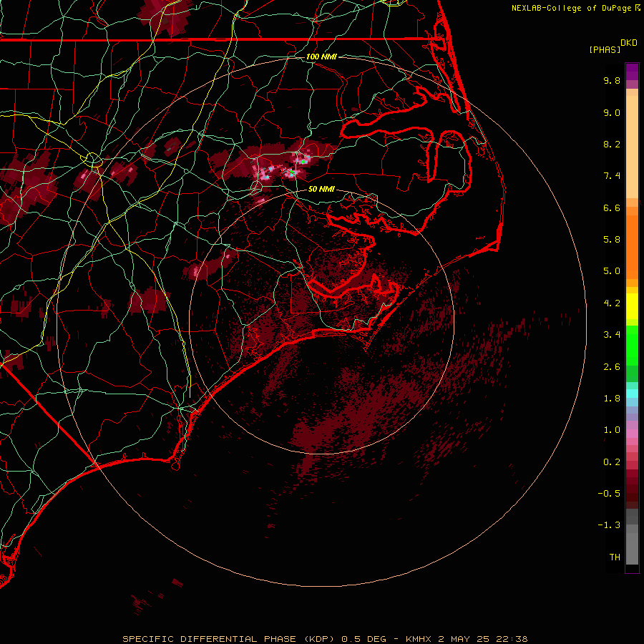This screenshot has height=644, width=644.
Task: Click the TH threshold label on the legend
Action: coord(615,557)
